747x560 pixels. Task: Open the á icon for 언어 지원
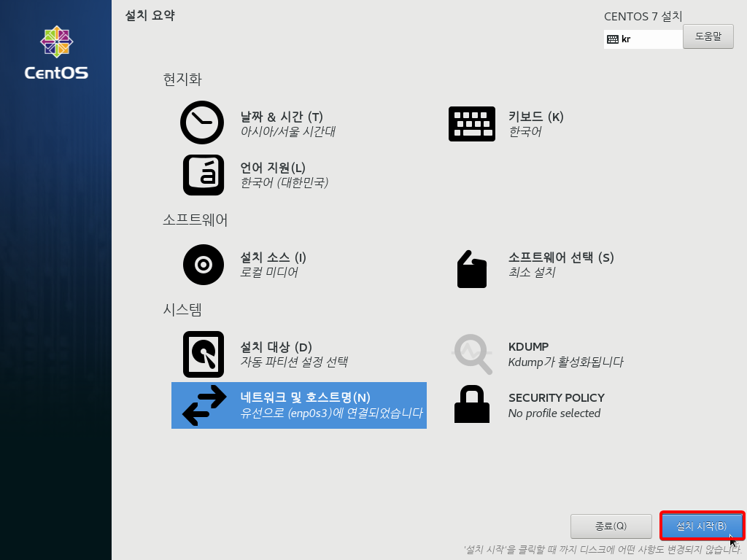204,175
